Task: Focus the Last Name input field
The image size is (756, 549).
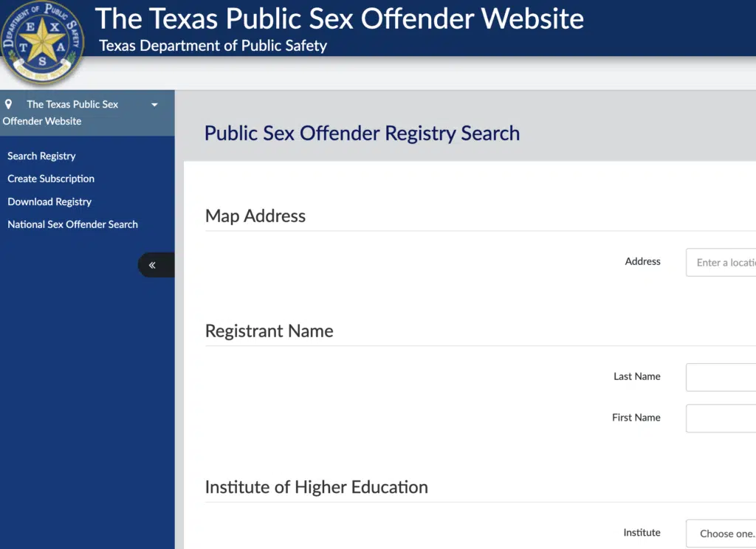Action: tap(721, 377)
